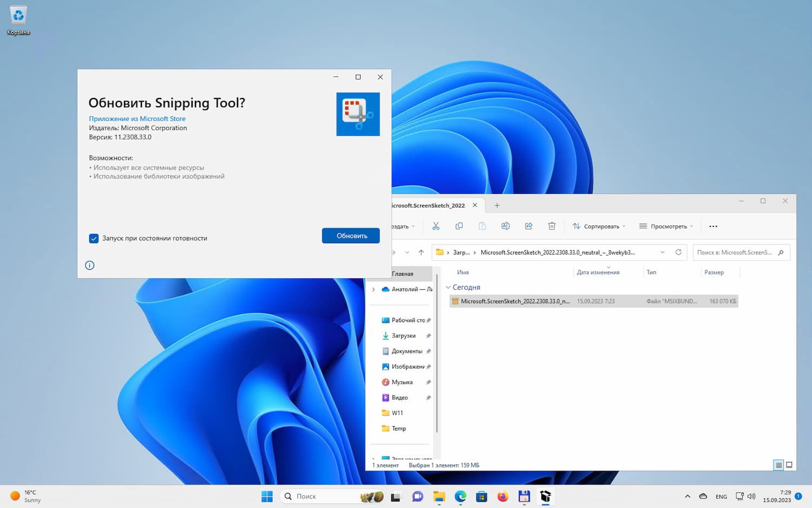
Task: Show hidden tray icons chevron
Action: click(x=687, y=496)
